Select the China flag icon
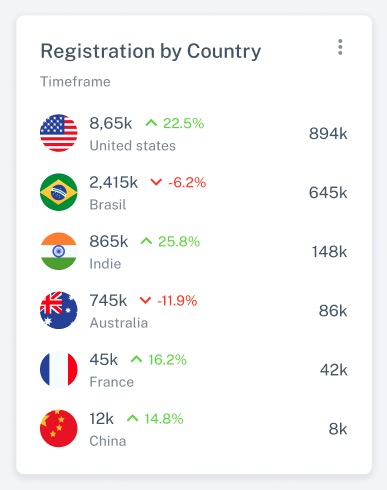387x490 pixels. point(59,428)
